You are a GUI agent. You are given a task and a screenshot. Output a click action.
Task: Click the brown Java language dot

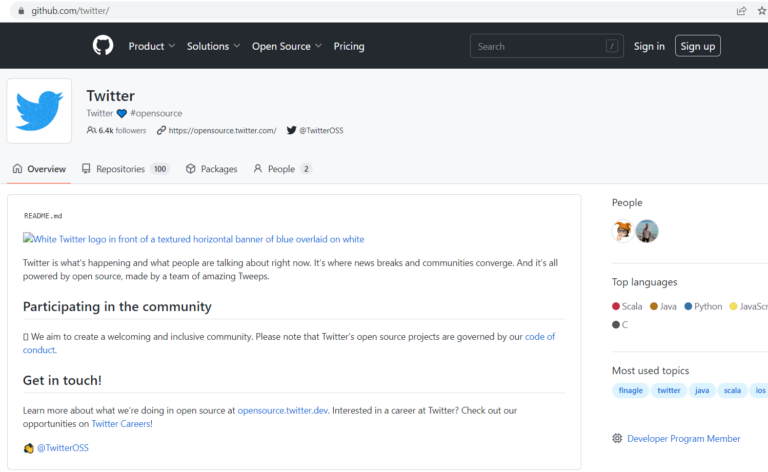tap(653, 307)
